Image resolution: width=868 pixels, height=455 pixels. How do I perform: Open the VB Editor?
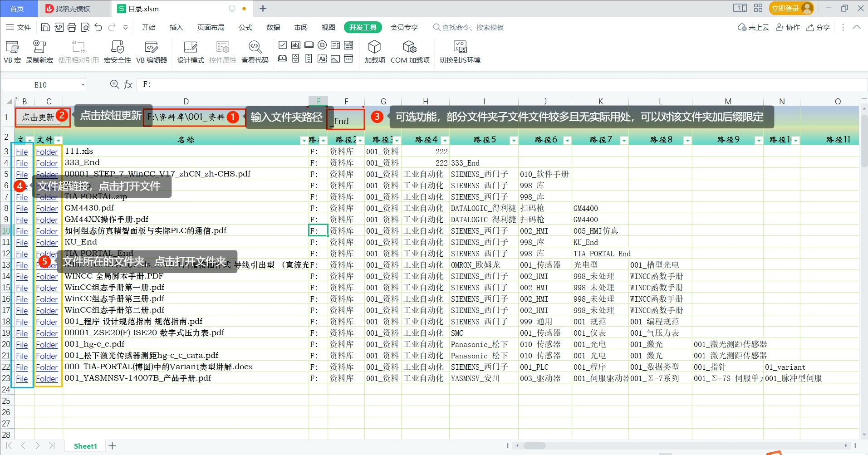pyautogui.click(x=152, y=52)
